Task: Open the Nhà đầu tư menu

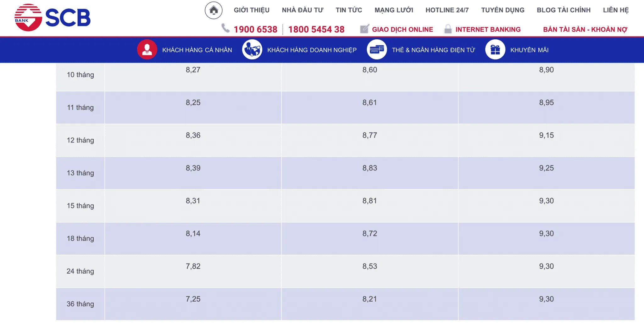Action: tap(303, 10)
